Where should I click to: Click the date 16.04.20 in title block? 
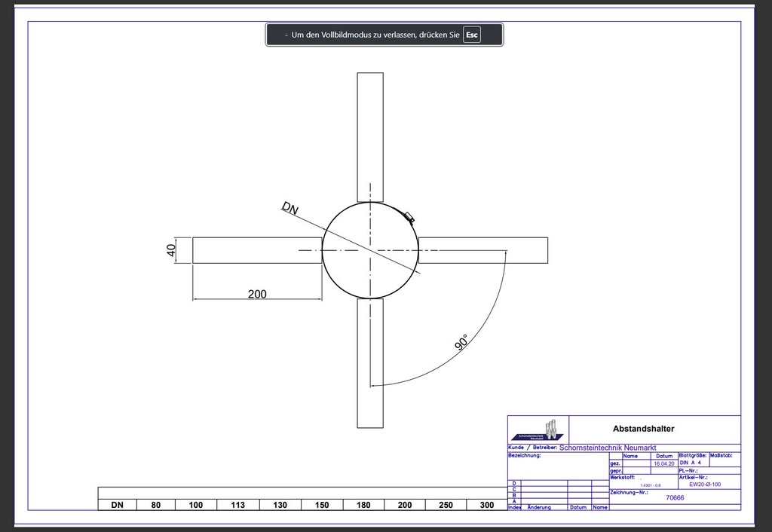(x=663, y=463)
